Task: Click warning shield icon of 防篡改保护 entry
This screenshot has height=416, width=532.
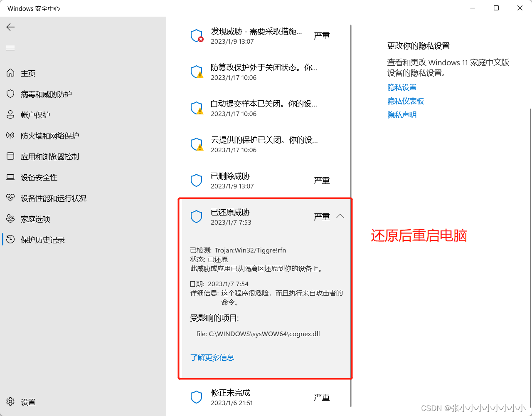Action: click(197, 72)
